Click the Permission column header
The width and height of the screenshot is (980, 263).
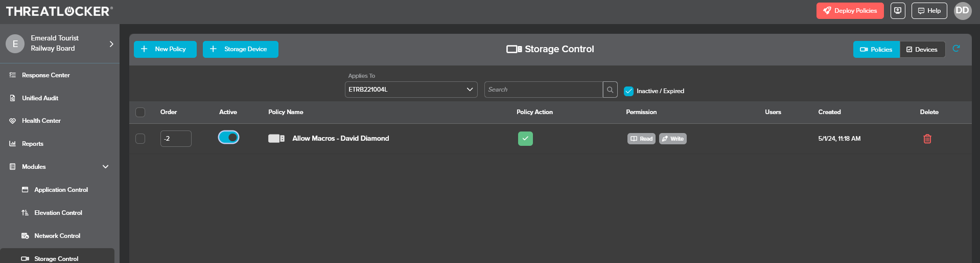pyautogui.click(x=641, y=112)
